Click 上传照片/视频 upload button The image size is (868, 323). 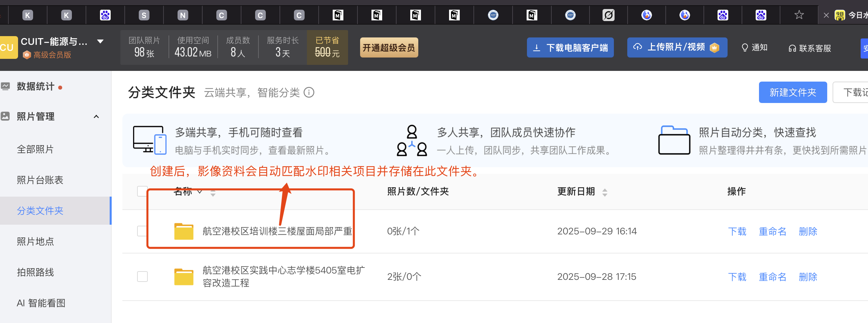[676, 47]
